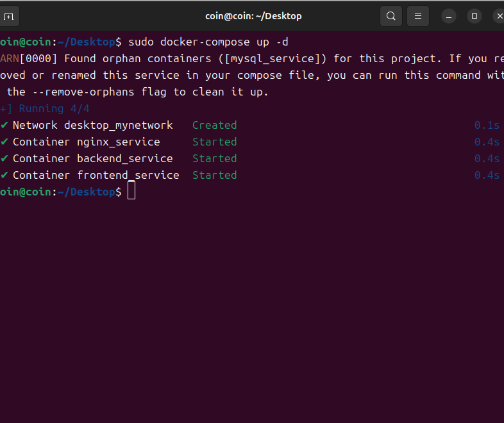Click the 'Created' status text
The image size is (504, 423).
(214, 125)
